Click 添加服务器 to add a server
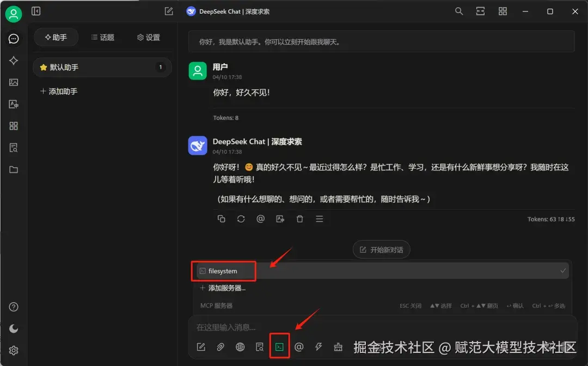Image resolution: width=588 pixels, height=366 pixels. [223, 288]
